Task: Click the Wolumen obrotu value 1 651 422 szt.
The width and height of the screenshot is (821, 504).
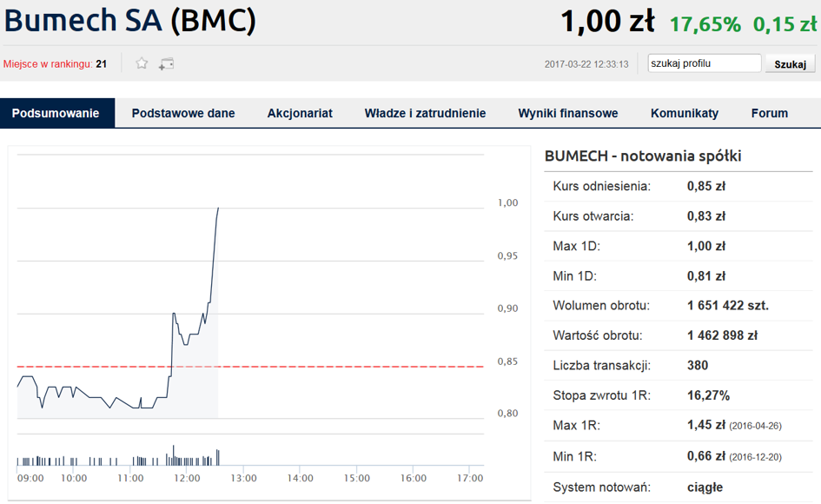Action: [x=728, y=305]
